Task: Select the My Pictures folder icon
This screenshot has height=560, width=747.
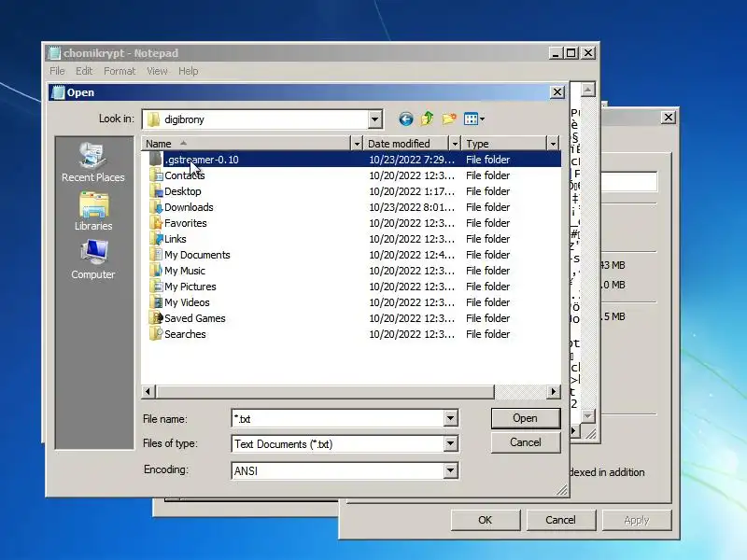Action: pos(156,287)
